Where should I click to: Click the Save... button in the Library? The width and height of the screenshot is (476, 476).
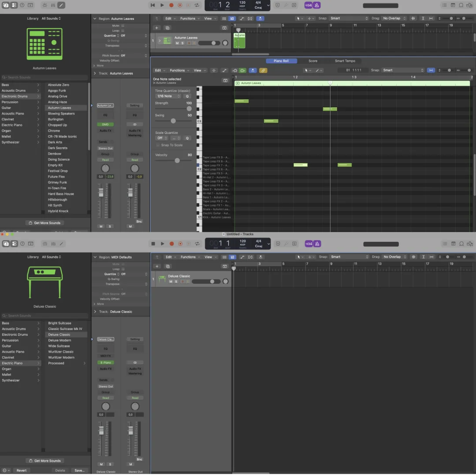click(79, 470)
